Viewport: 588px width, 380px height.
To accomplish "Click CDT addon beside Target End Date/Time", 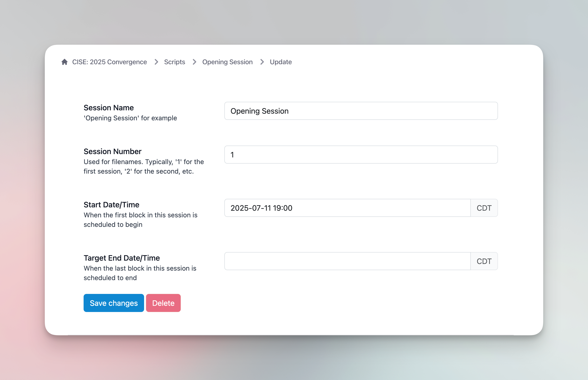I will point(484,261).
